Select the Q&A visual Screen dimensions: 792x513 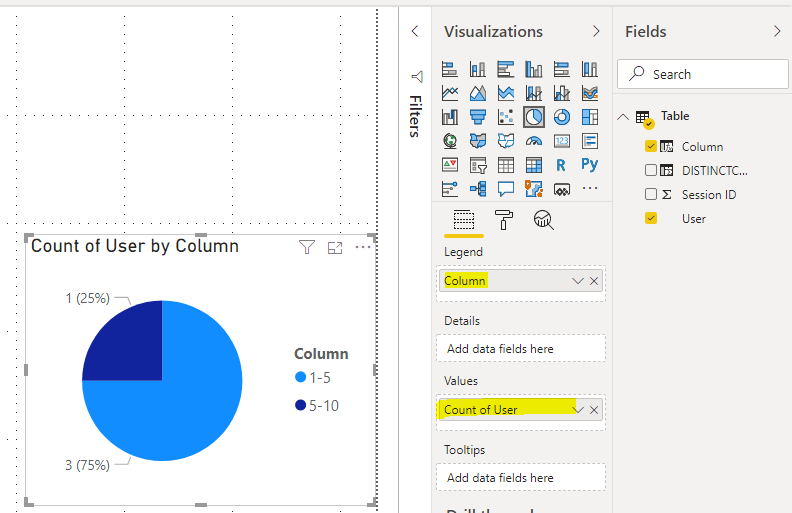coord(506,189)
